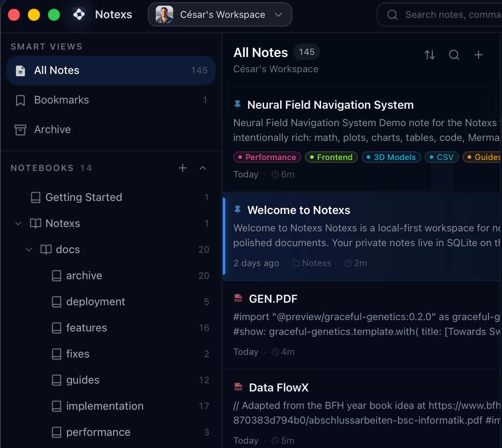This screenshot has width=502, height=448.
Task: Open the fixes notebook
Action: 111,354
